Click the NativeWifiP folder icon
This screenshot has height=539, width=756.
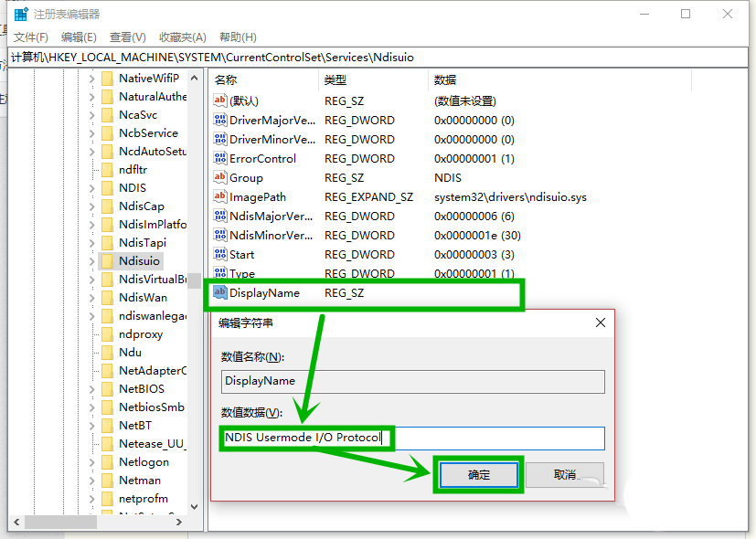point(108,78)
